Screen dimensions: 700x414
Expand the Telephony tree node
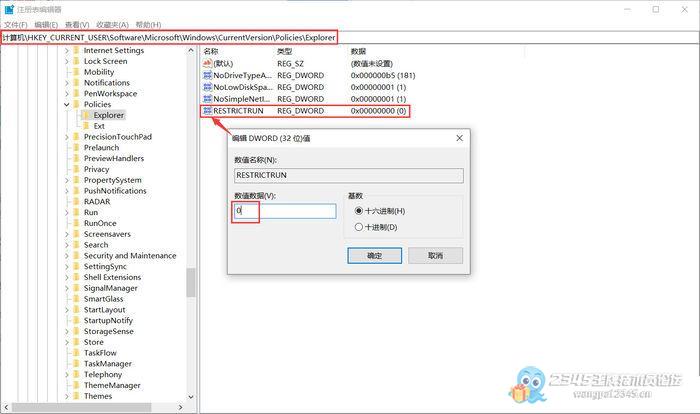(67, 375)
